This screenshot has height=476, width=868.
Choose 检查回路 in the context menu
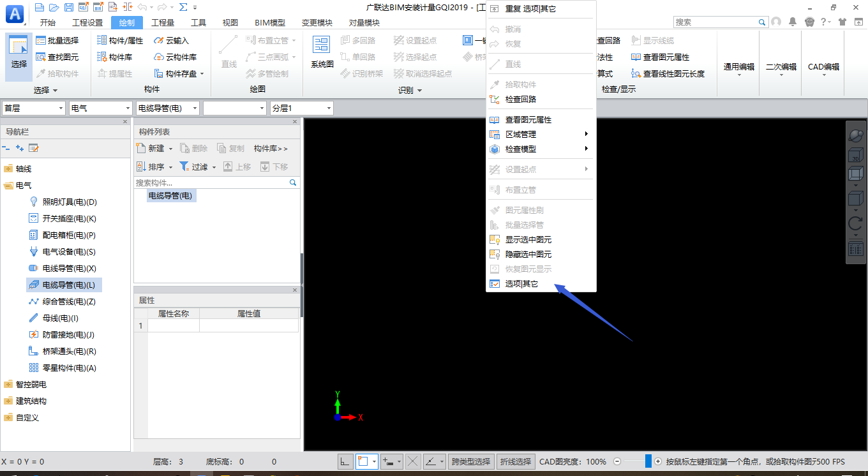541,99
